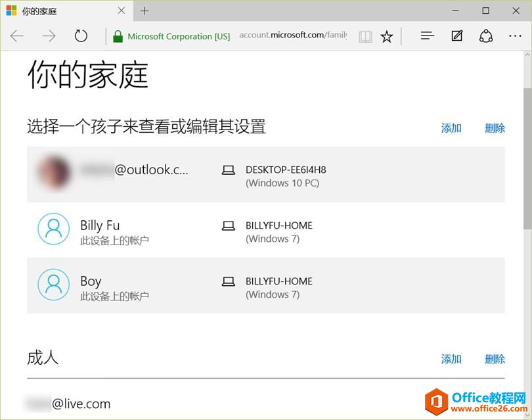Click 删除 link beside 成人 heading
The height and width of the screenshot is (420, 532).
[495, 359]
